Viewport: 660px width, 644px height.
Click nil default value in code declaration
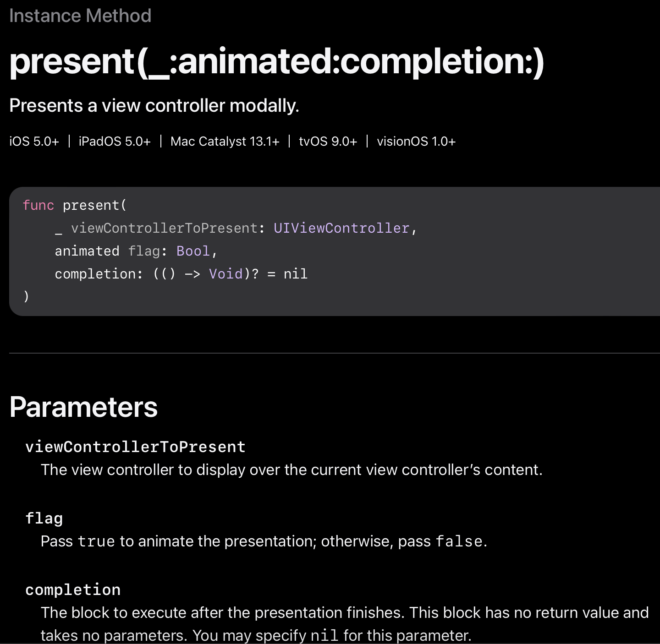[x=295, y=274]
